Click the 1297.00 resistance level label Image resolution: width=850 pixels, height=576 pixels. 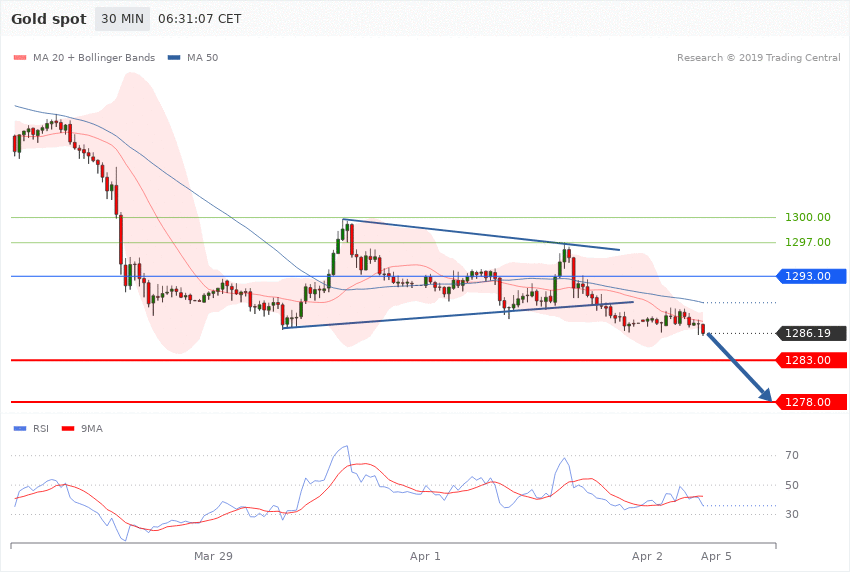click(x=808, y=242)
